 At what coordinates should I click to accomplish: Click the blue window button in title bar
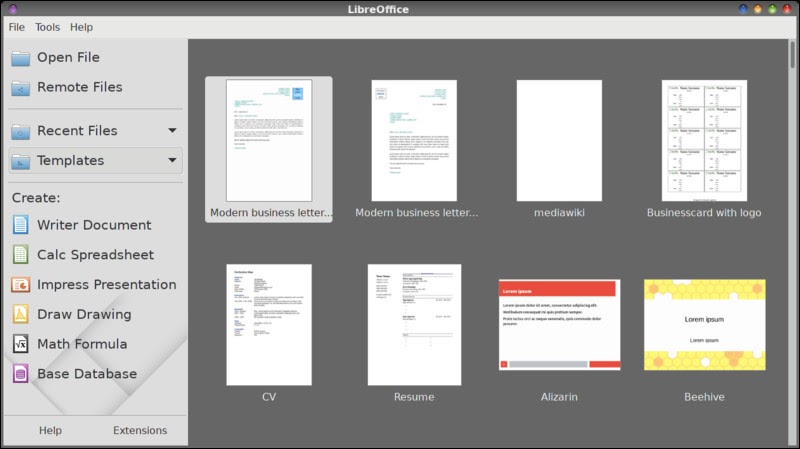(x=743, y=9)
